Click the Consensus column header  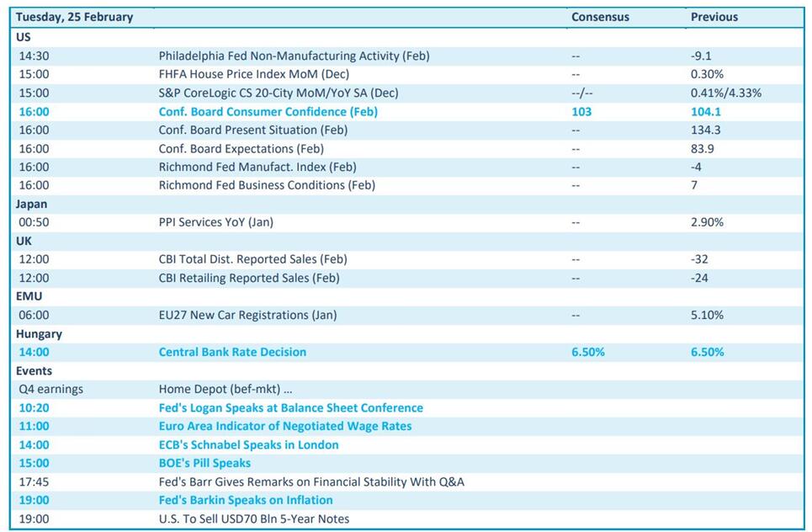click(x=600, y=17)
